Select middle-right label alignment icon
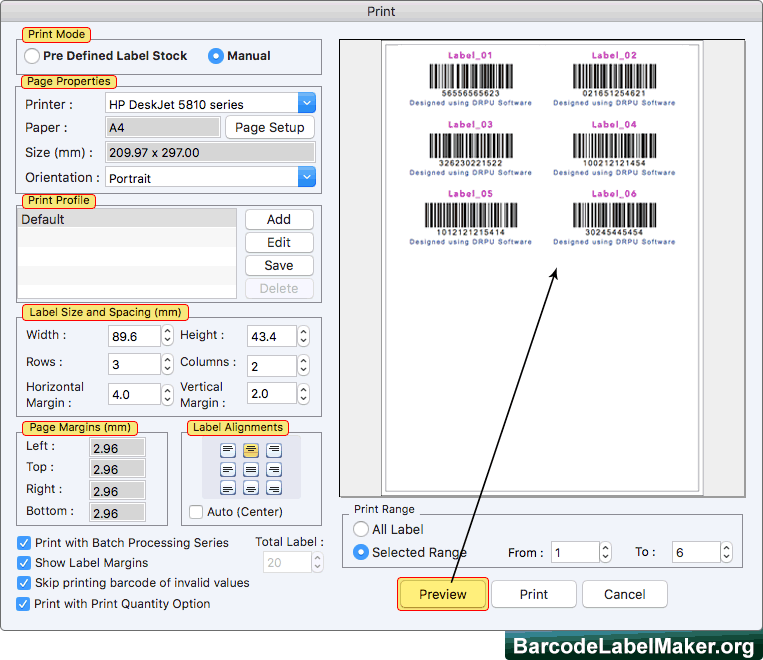Image resolution: width=763 pixels, height=660 pixels. click(x=274, y=469)
